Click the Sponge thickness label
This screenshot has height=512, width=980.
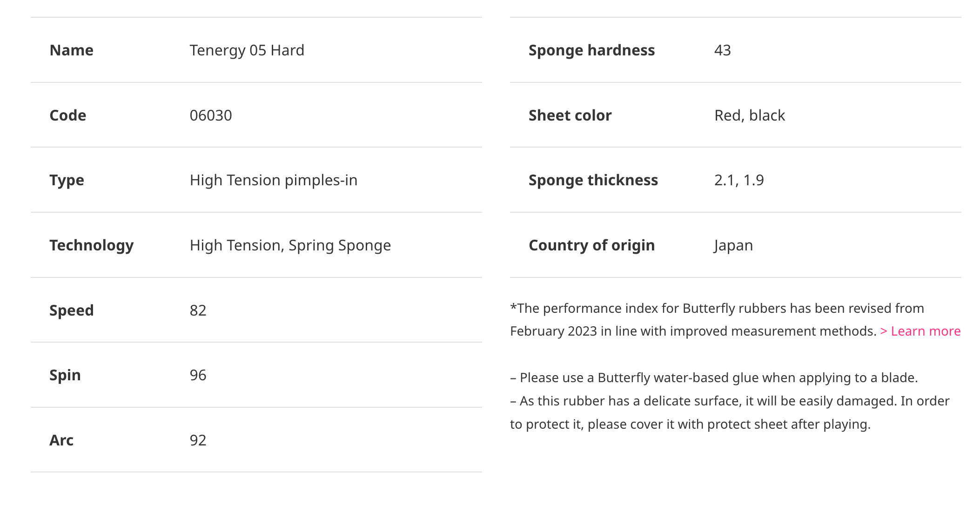tap(593, 181)
